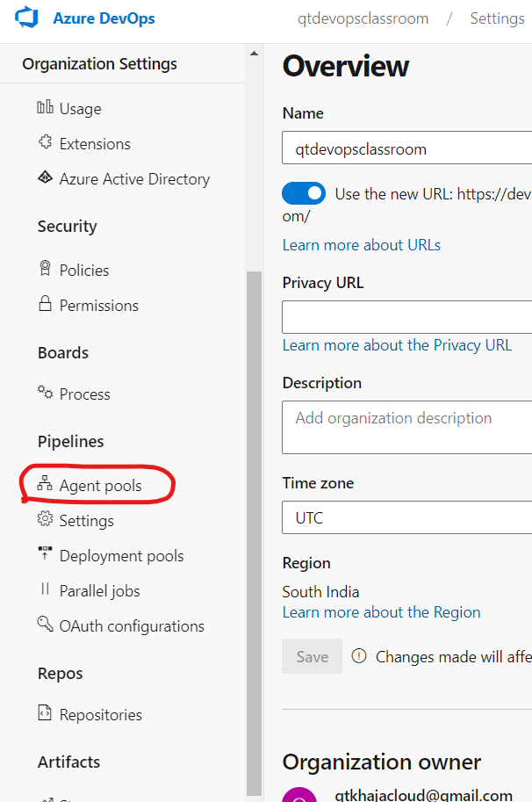The height and width of the screenshot is (802, 532).
Task: Open Extensions settings page
Action: (95, 144)
